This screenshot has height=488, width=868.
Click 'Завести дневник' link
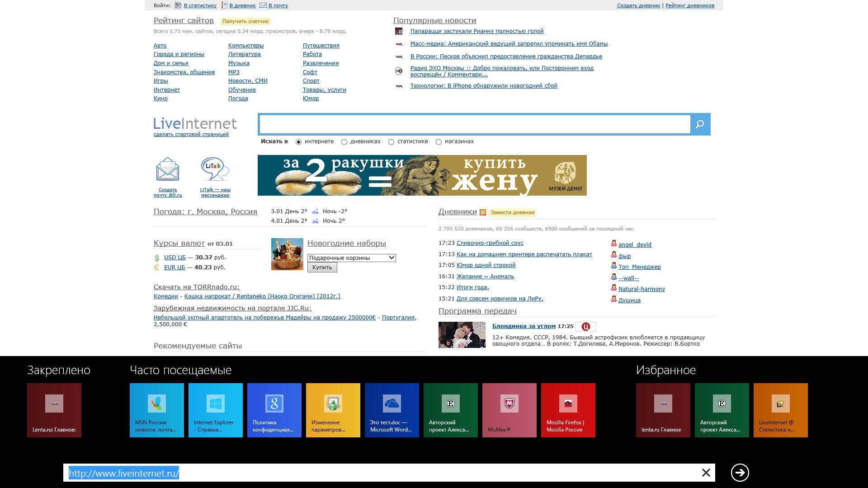pyautogui.click(x=512, y=212)
